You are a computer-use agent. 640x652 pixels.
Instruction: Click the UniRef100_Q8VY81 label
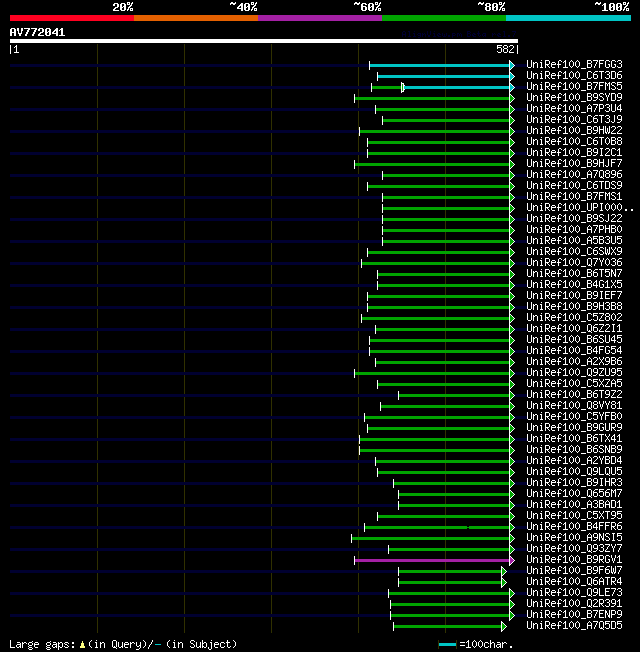(574, 406)
